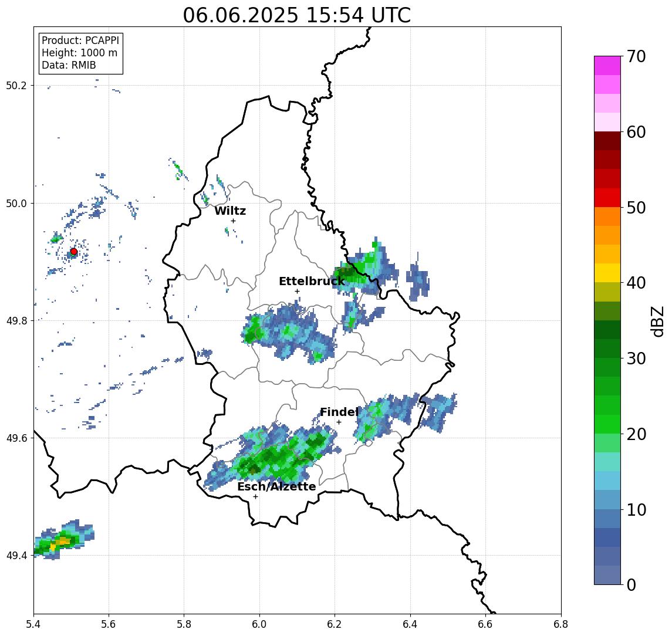Click the longitude axis label 6.0
Viewport: 672px width, 636px height.
(x=260, y=624)
